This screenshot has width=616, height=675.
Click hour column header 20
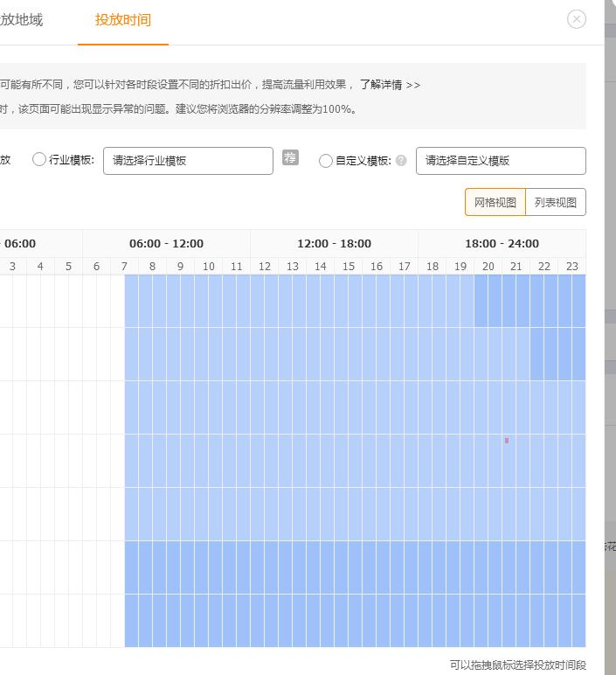pyautogui.click(x=488, y=266)
